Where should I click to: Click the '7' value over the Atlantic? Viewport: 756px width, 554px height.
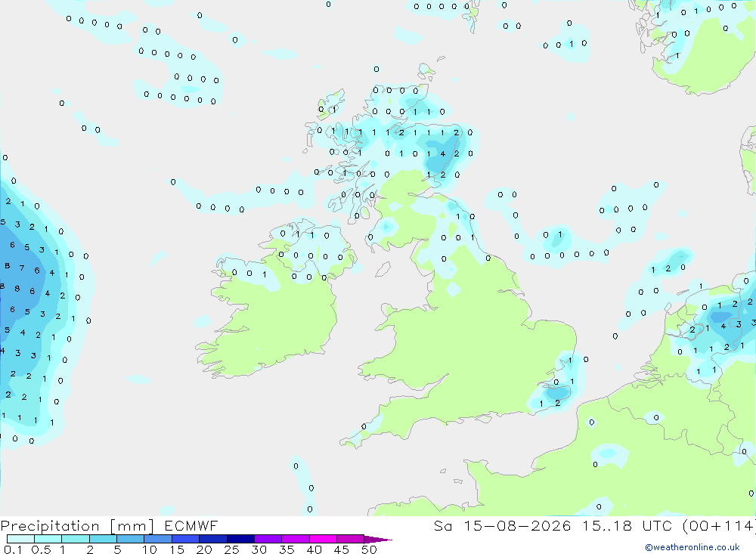(x=22, y=268)
